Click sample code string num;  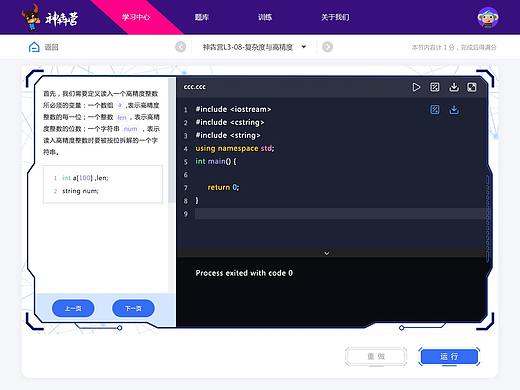pyautogui.click(x=80, y=191)
